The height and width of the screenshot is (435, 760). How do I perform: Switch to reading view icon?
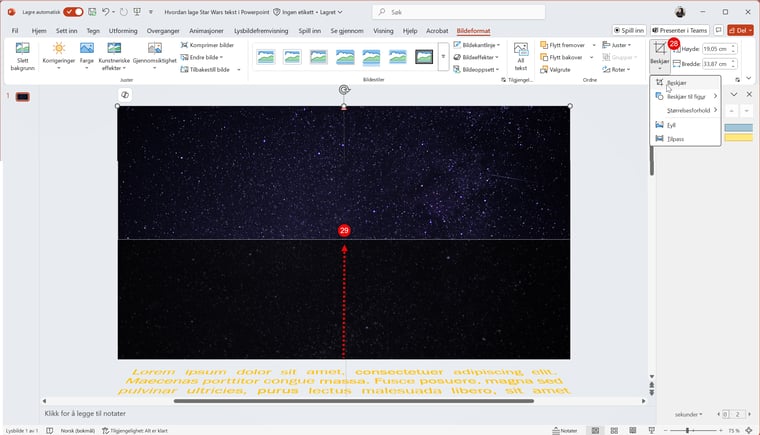(633, 430)
